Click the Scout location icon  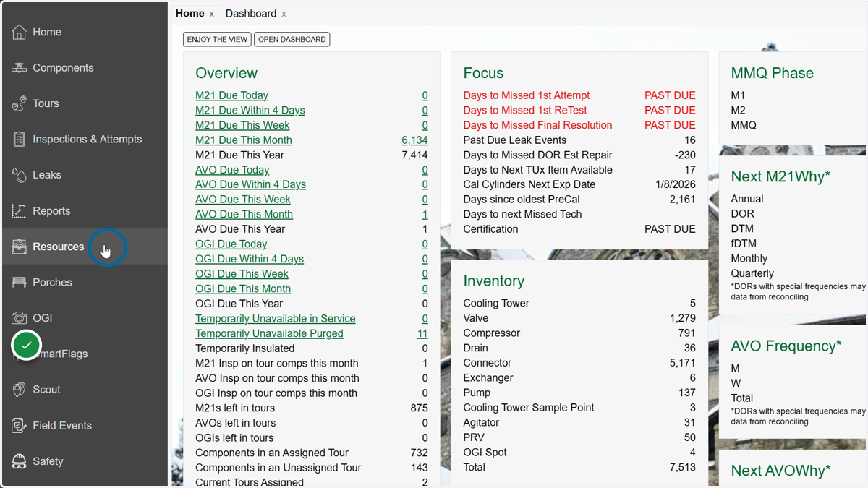click(x=19, y=390)
